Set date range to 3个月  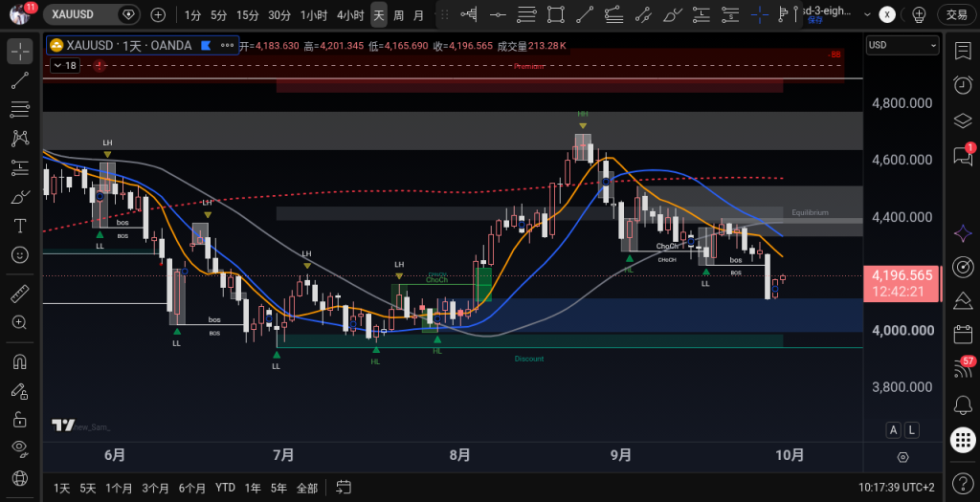tap(156, 488)
